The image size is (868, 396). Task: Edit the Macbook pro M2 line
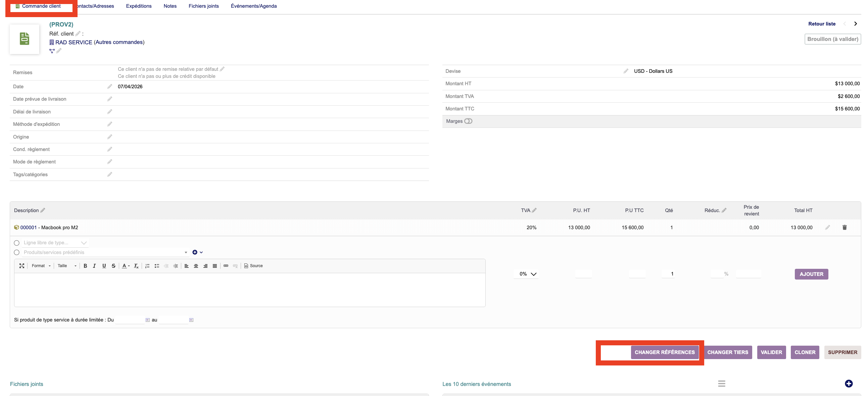(x=828, y=228)
